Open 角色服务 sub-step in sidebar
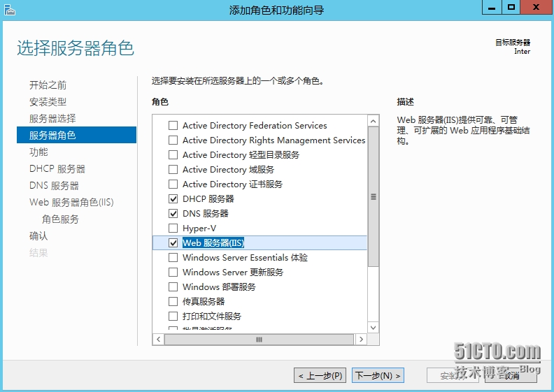Viewport: 554px width, 392px height. pyautogui.click(x=60, y=219)
